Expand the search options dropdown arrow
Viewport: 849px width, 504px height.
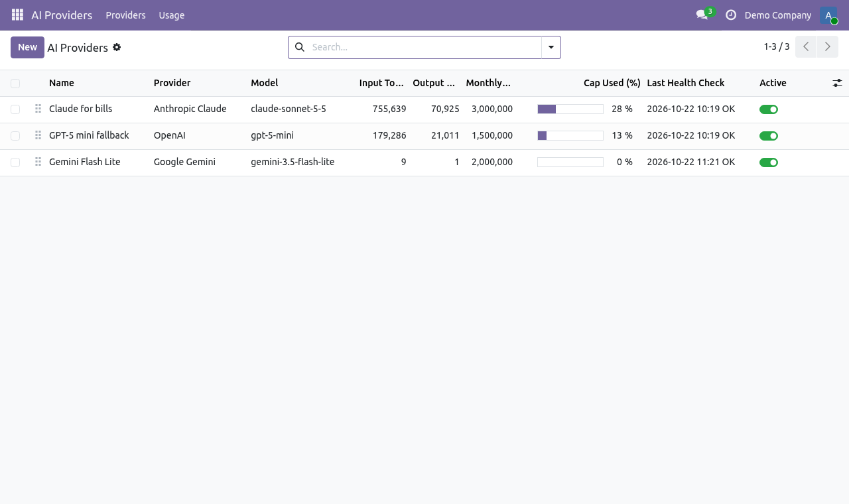coord(551,47)
